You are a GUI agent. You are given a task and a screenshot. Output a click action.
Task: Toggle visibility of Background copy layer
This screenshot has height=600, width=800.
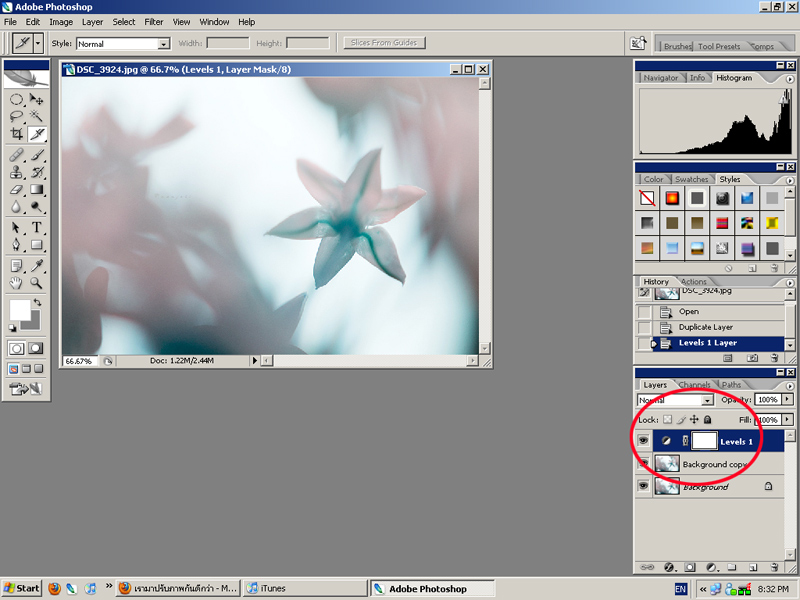[x=644, y=463]
